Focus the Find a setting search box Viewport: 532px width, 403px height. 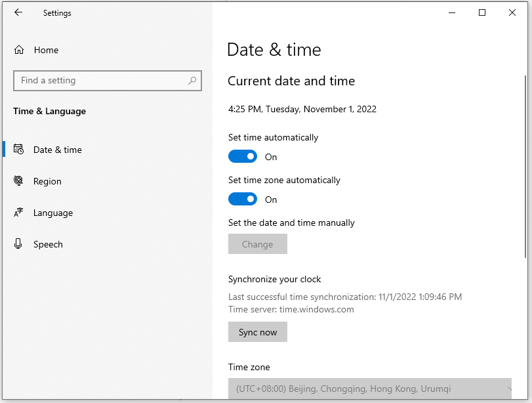[102, 81]
